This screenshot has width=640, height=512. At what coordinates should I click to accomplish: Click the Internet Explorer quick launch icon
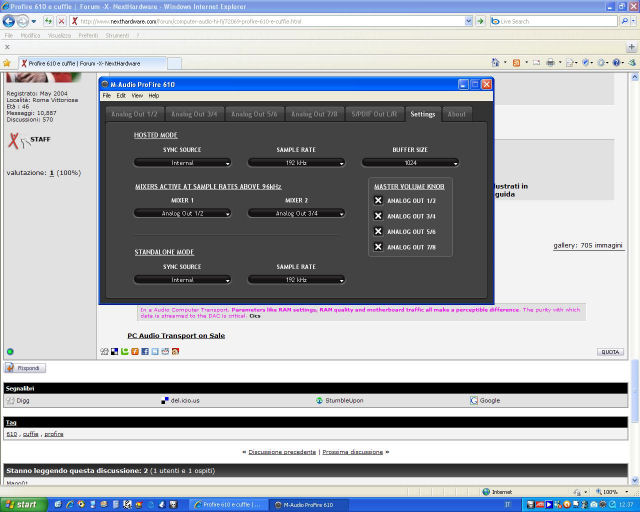[x=70, y=505]
